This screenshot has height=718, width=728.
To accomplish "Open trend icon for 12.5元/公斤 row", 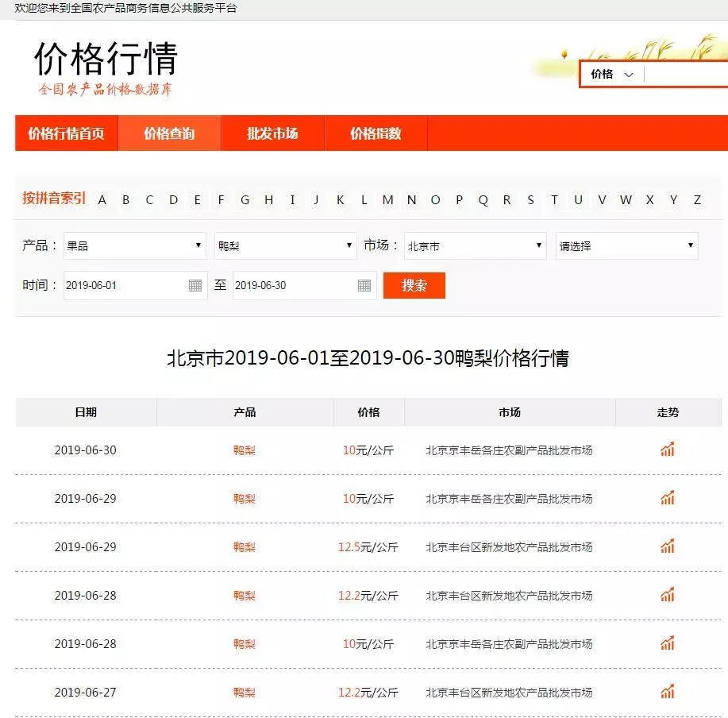I will [x=667, y=546].
